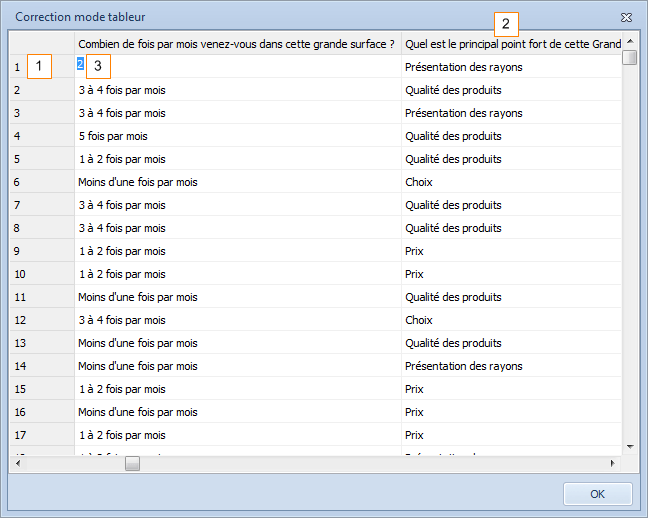Screen dimensions: 648x518
Task: Select row header number 15
Action: coord(42,389)
